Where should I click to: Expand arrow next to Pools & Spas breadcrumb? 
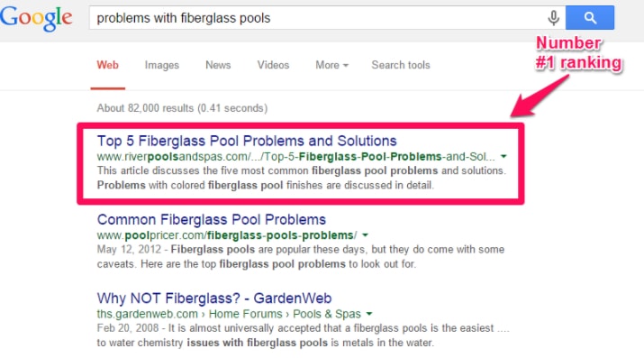(x=369, y=314)
